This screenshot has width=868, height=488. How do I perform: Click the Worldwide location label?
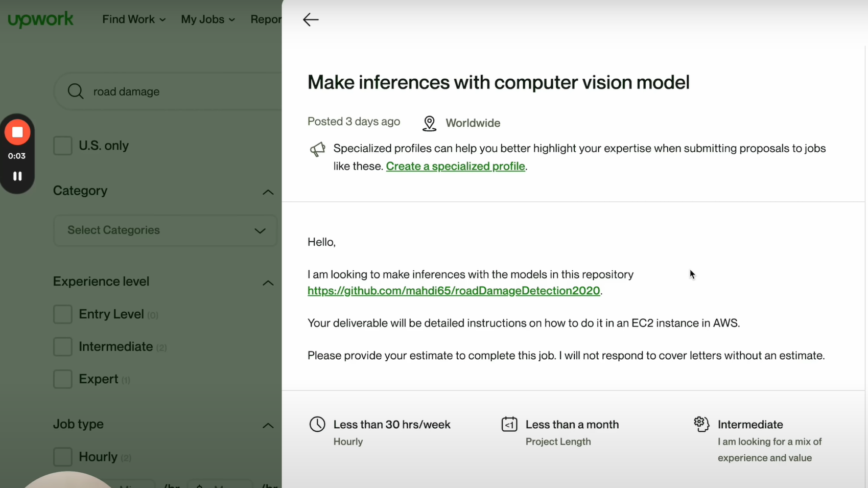click(x=473, y=123)
